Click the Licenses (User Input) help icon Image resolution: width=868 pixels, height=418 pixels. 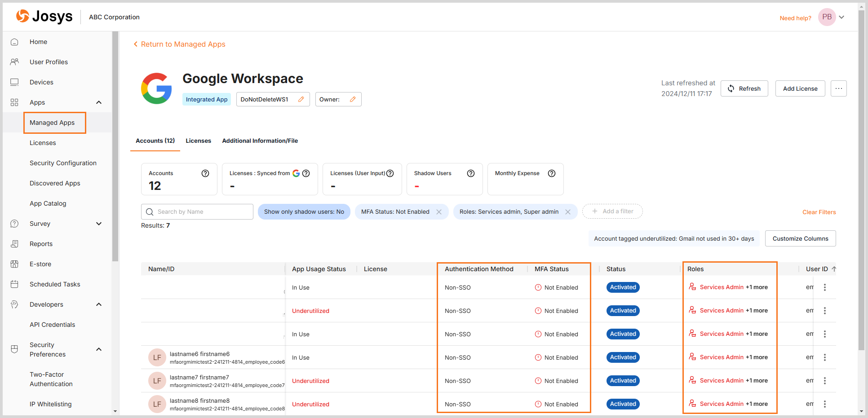coord(390,173)
